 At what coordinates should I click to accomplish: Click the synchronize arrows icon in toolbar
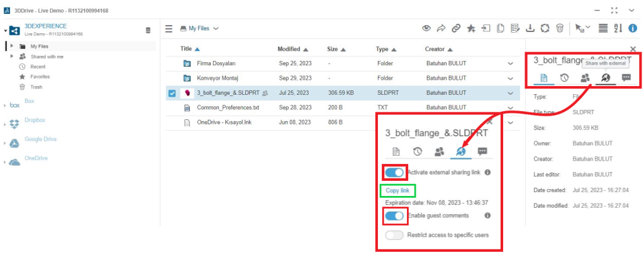(545, 28)
